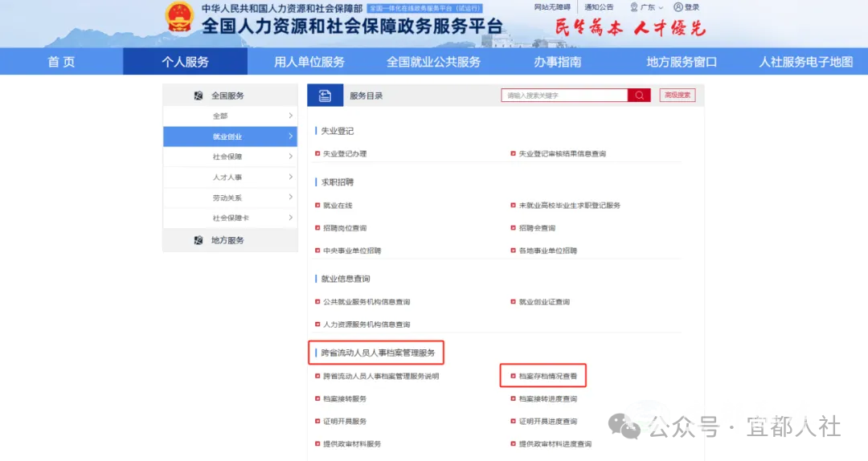Open 档案接转服务 link

click(x=345, y=399)
